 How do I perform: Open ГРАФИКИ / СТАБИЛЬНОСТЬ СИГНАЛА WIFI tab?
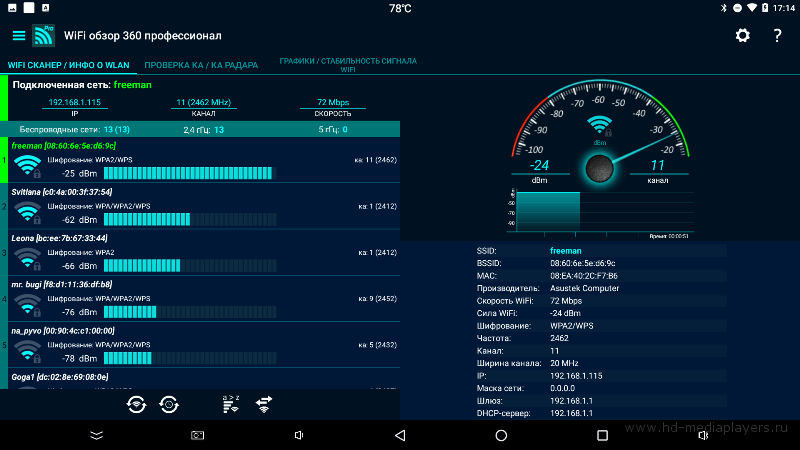point(348,65)
